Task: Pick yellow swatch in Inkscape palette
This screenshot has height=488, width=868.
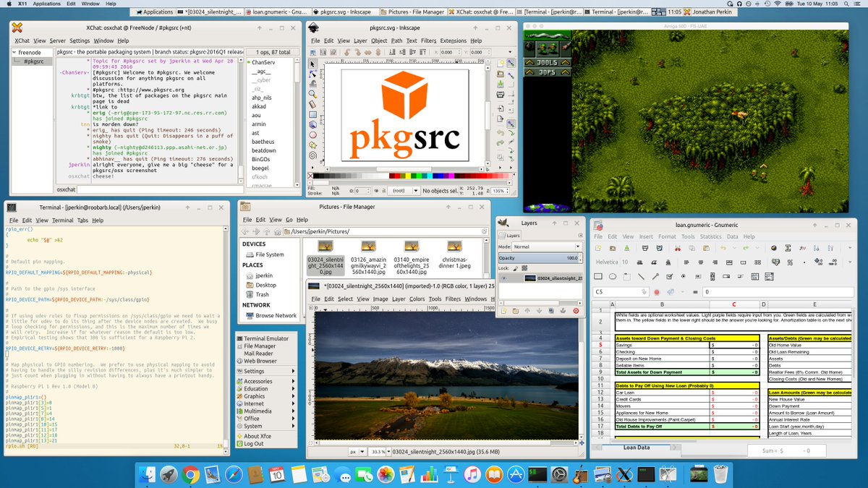Action: click(407, 176)
